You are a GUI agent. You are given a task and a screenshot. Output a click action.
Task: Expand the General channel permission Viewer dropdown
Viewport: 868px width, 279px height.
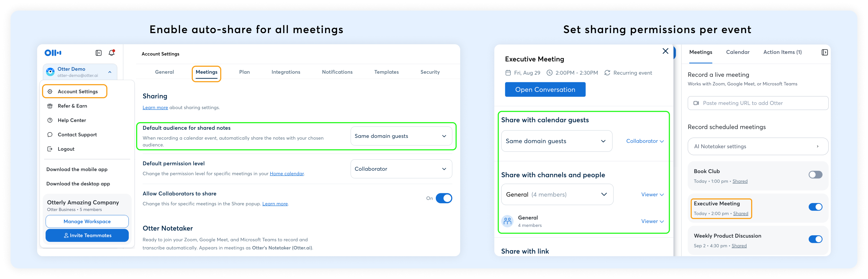tap(652, 221)
